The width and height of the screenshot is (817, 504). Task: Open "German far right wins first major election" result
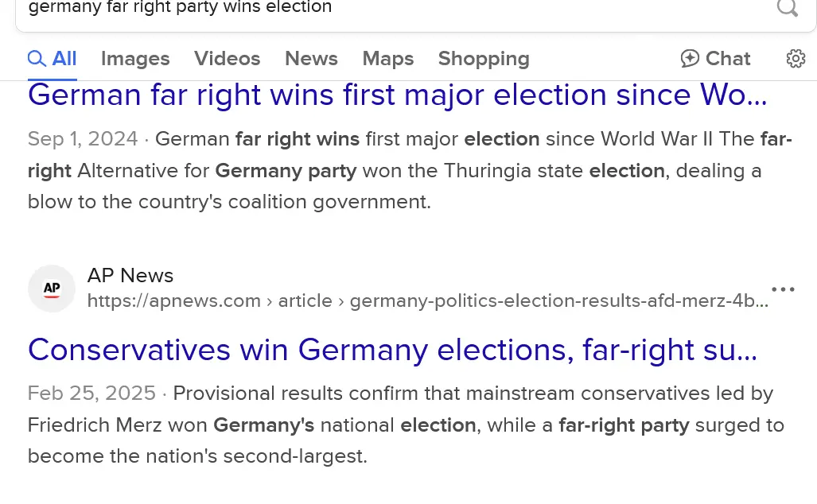pyautogui.click(x=397, y=95)
